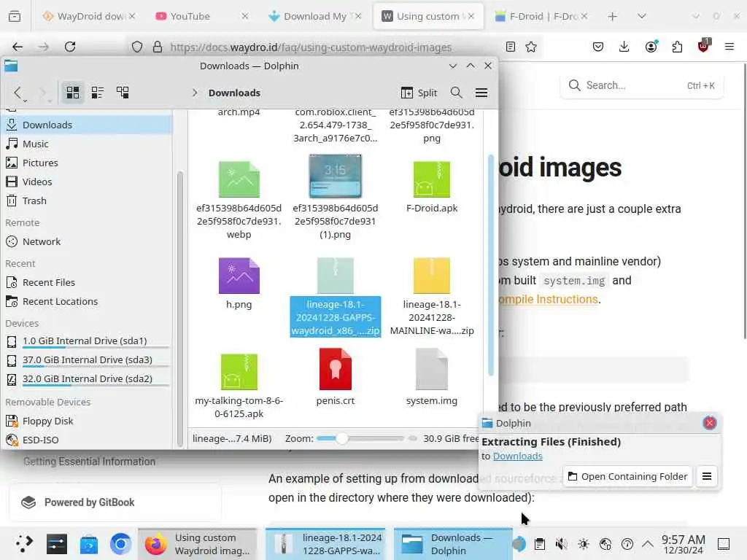Open Music place in sidebar

tap(88, 144)
